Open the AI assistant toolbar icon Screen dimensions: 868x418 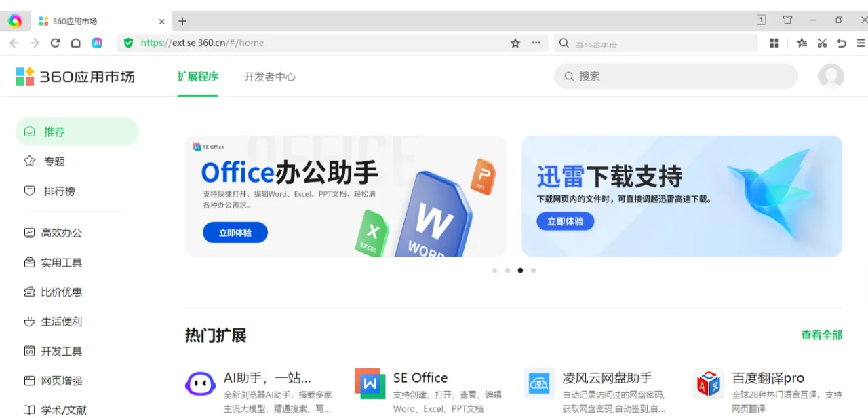(97, 43)
